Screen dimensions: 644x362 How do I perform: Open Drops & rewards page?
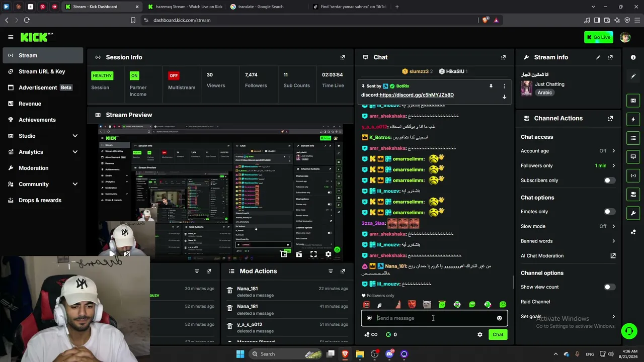tap(43, 200)
